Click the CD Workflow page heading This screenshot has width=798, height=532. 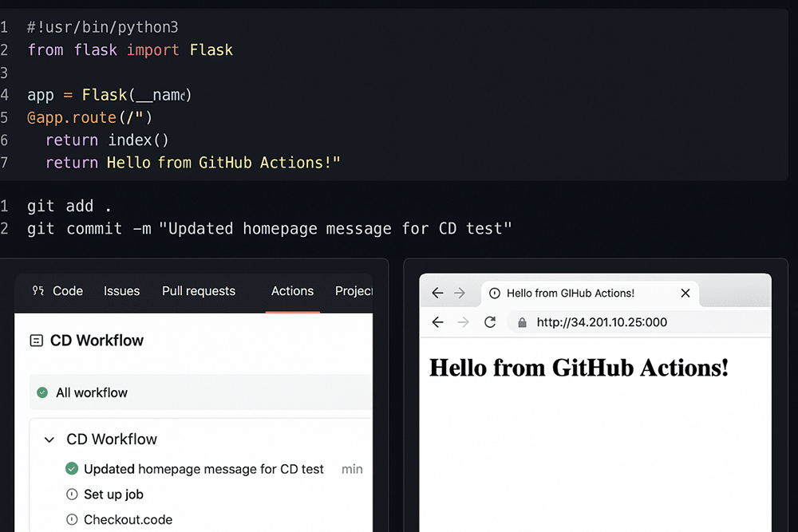[x=97, y=341]
